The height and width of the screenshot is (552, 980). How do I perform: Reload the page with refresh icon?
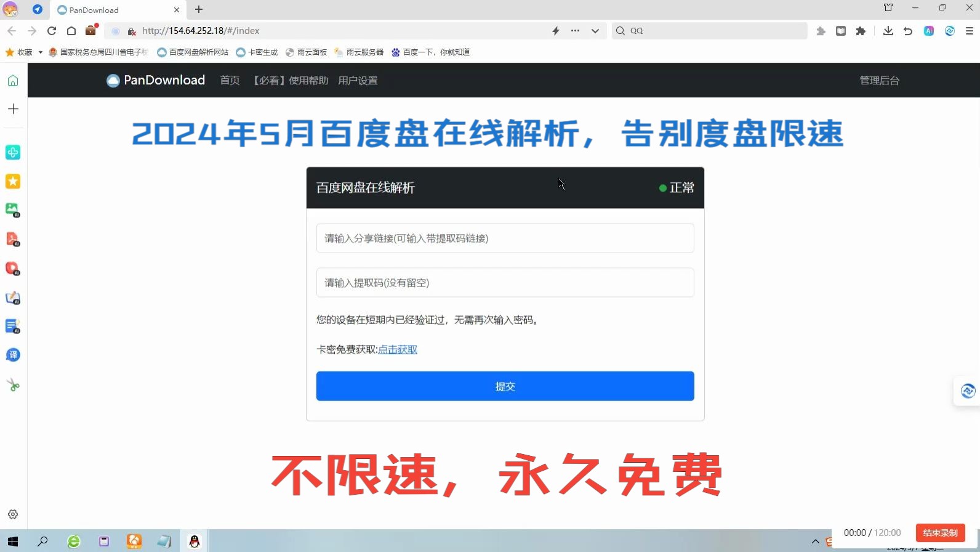pyautogui.click(x=52, y=31)
